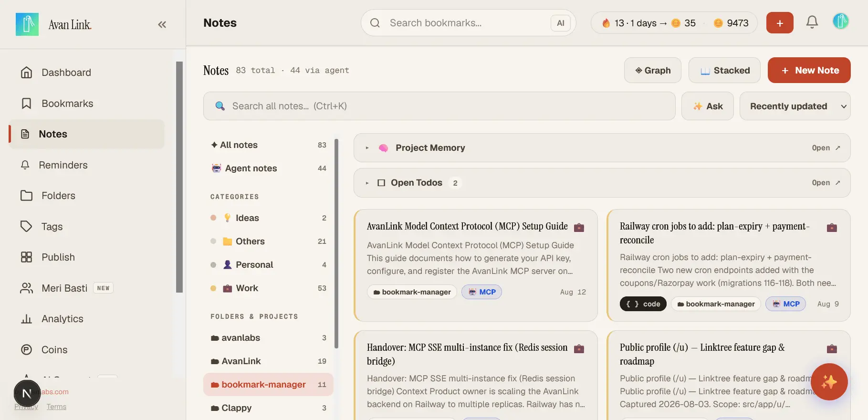
Task: Click the sidebar navigation scrollbar
Action: point(179,177)
